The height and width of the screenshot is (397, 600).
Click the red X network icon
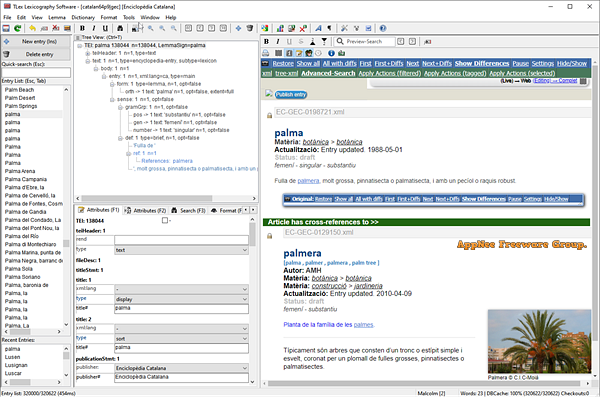[x=303, y=28]
